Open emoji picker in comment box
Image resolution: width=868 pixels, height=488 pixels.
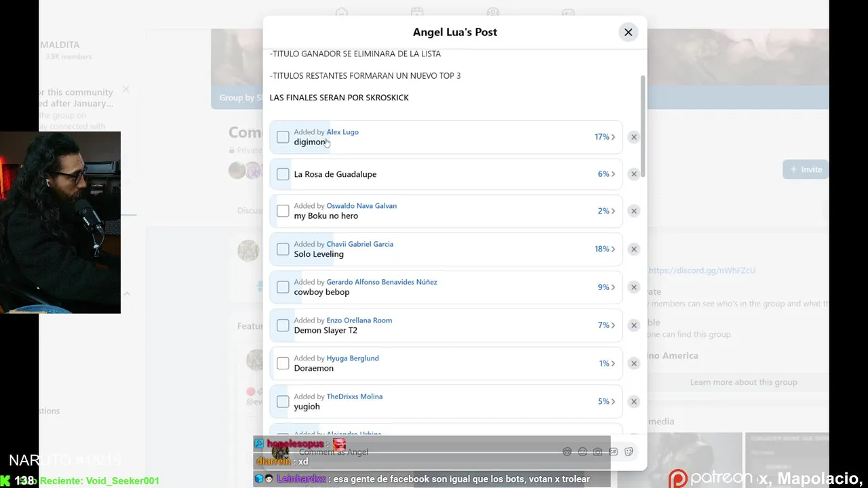click(x=583, y=452)
